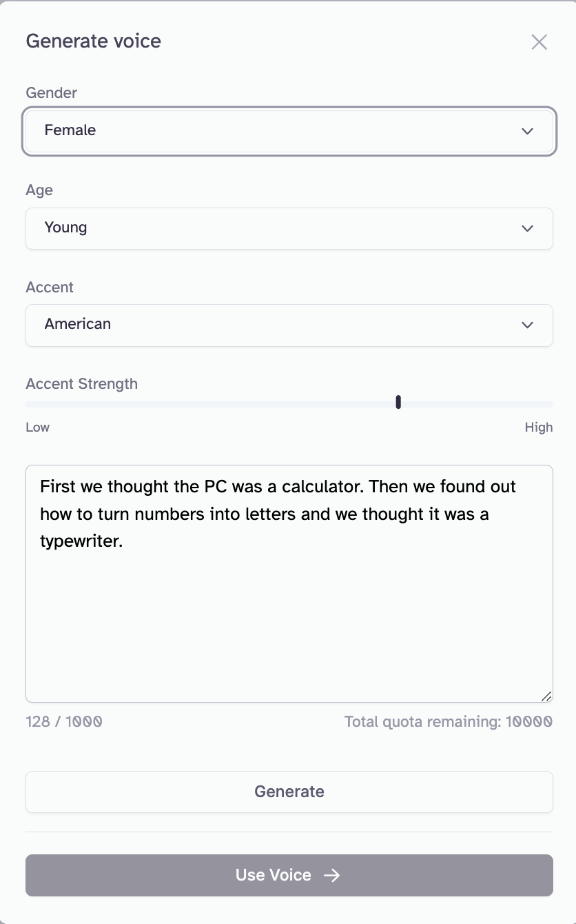Image resolution: width=576 pixels, height=924 pixels.
Task: Click the High label under the slider
Action: 538,428
